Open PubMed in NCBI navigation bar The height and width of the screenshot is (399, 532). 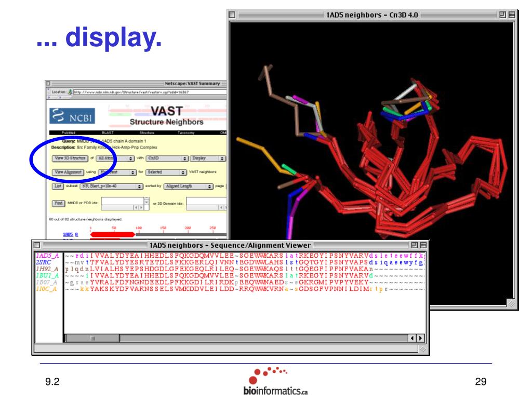[x=68, y=132]
